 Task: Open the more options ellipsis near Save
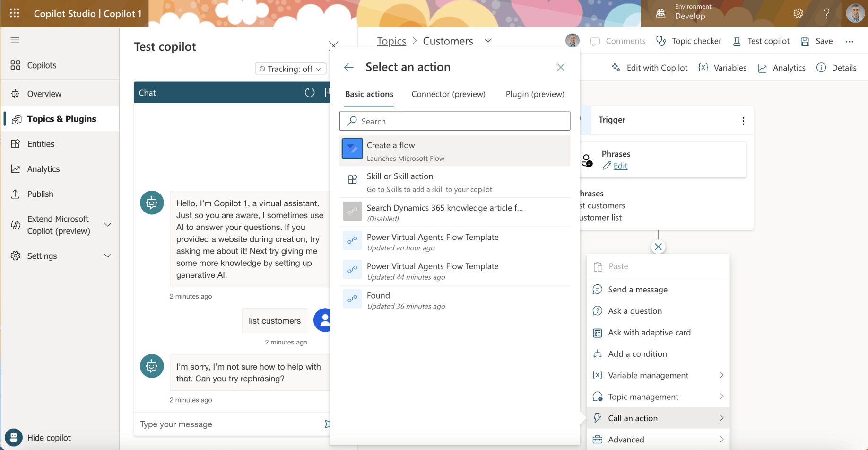click(849, 42)
